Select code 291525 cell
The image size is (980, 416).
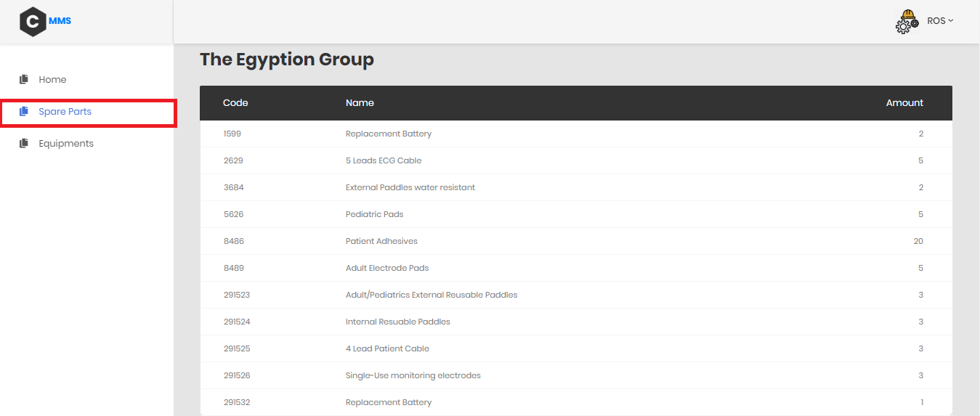[237, 348]
